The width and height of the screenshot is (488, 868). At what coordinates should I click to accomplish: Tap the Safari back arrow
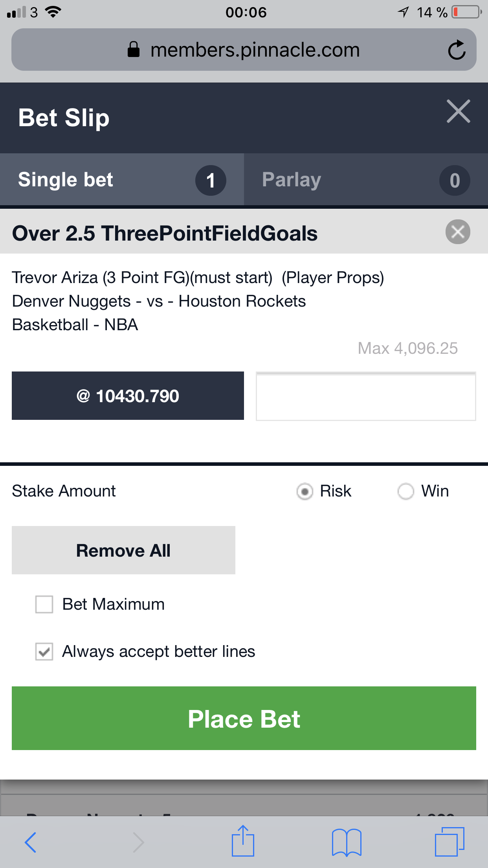click(31, 842)
